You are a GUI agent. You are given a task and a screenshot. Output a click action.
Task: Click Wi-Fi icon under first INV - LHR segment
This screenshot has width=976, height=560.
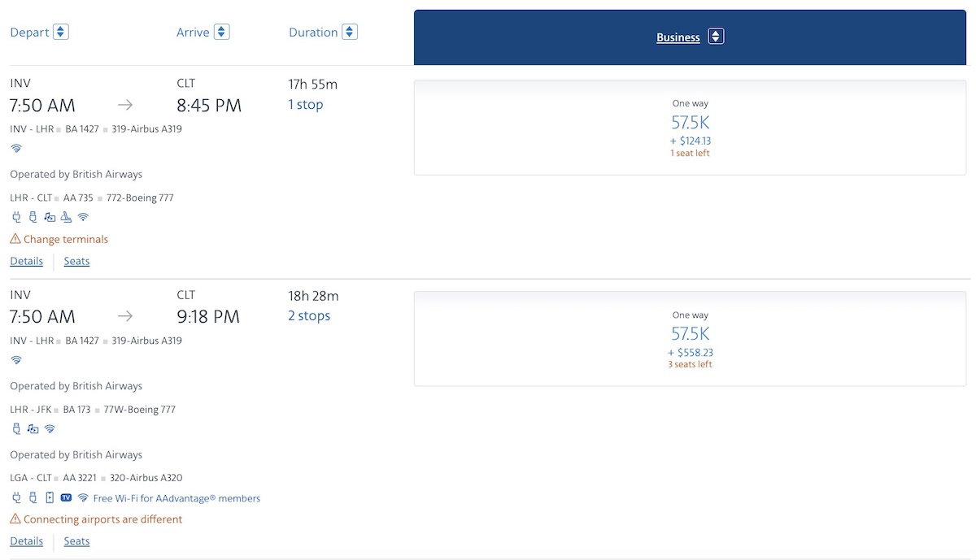coord(16,149)
